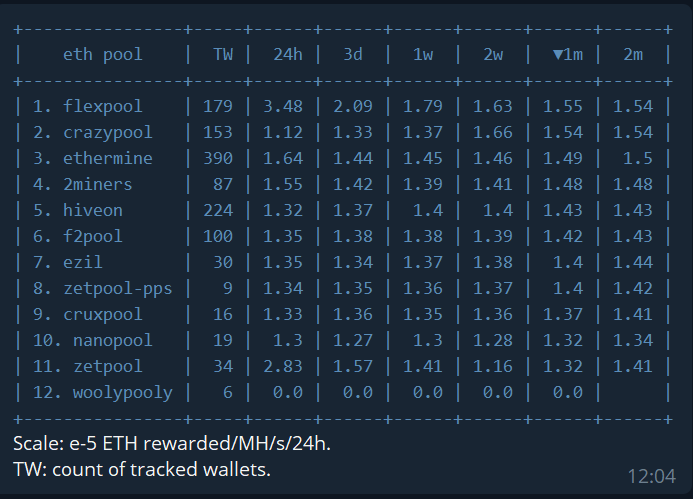
Task: Select hiveon's TW value 224
Action: pyautogui.click(x=218, y=210)
